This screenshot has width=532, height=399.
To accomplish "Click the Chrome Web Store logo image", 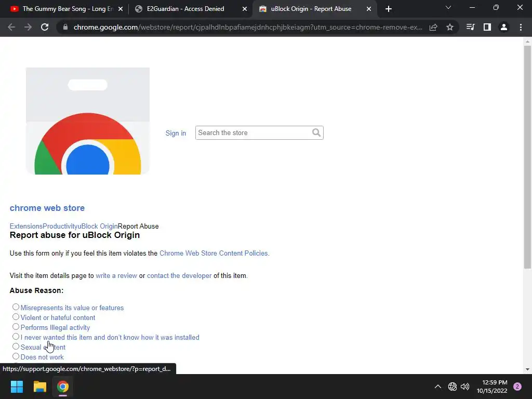I will [x=87, y=121].
